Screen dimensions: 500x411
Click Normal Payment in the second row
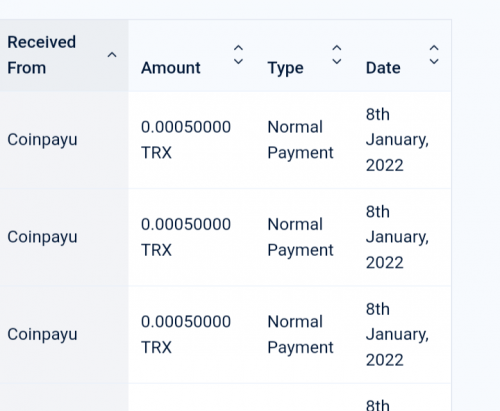[x=300, y=237]
